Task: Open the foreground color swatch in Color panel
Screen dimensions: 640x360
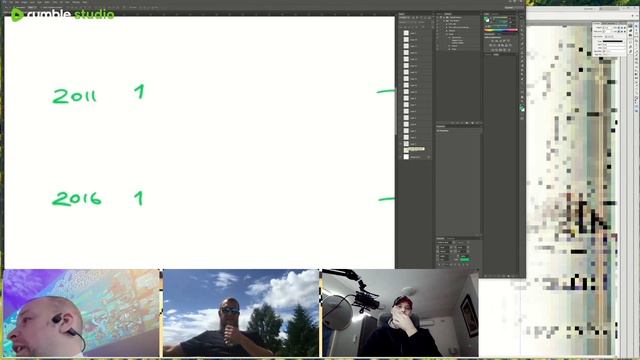Action: click(x=487, y=19)
